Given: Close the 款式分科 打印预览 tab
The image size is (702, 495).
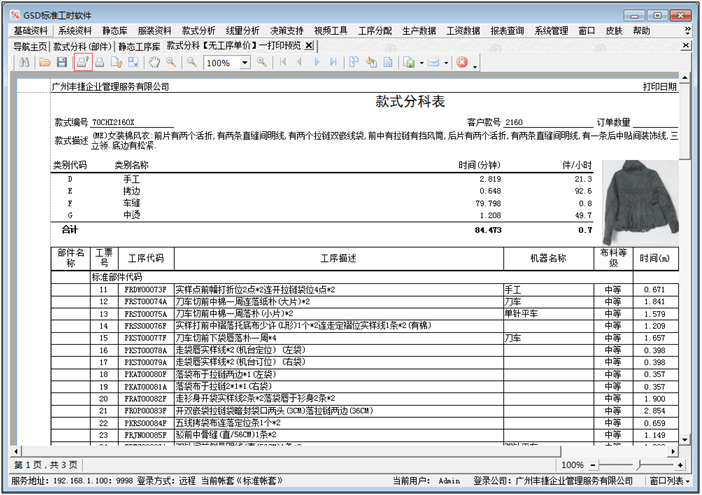Looking at the screenshot, I should click(x=309, y=46).
